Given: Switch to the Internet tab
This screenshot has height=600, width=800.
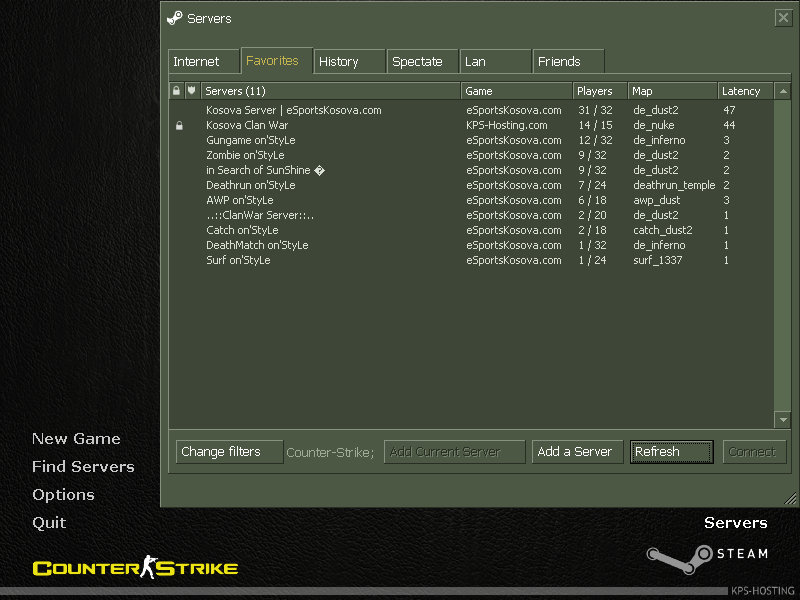Looking at the screenshot, I should (x=204, y=62).
